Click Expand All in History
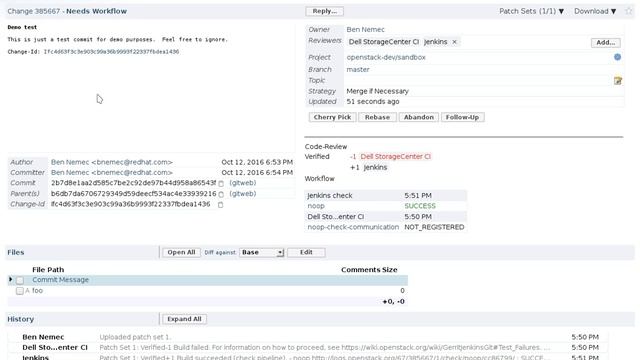 pos(184,319)
